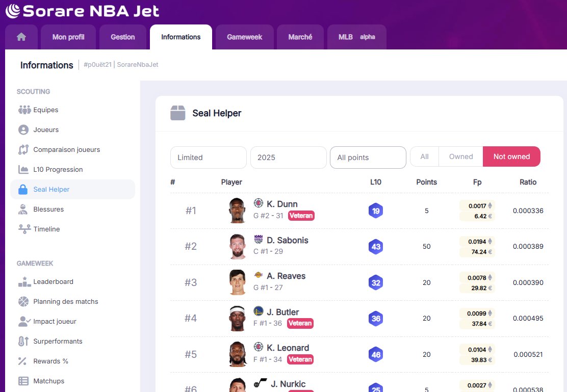
Task: Click the L10 badge 43 for D. Sabonis
Action: tap(376, 247)
